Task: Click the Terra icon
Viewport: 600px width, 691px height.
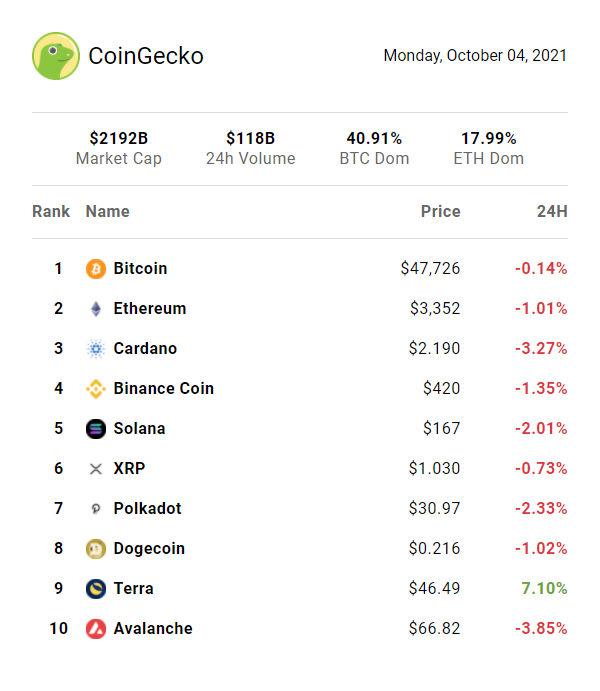Action: click(x=96, y=589)
